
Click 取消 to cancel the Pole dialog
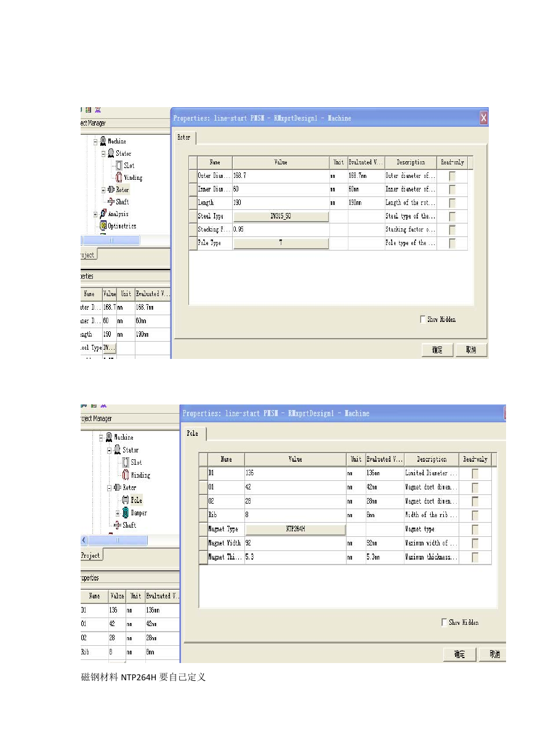pyautogui.click(x=494, y=654)
